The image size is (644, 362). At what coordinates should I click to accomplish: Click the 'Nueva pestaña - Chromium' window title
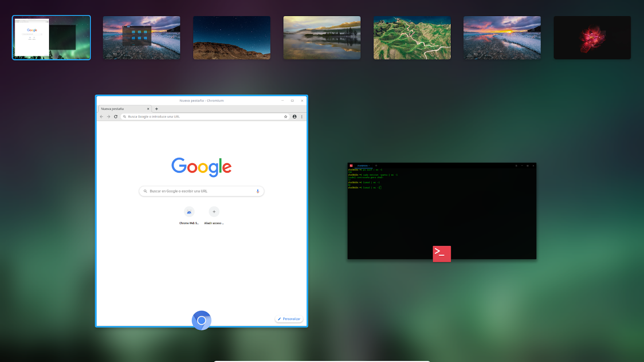tap(202, 101)
